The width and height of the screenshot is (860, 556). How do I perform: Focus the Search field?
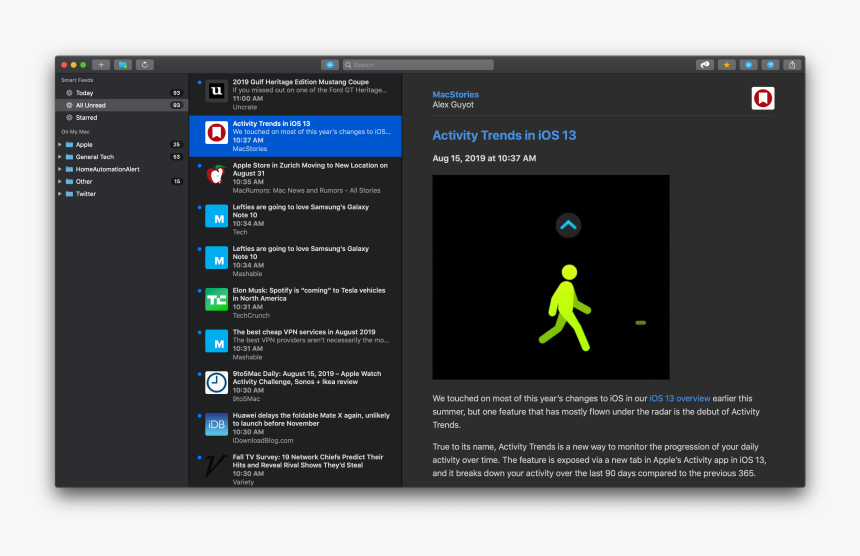click(418, 65)
